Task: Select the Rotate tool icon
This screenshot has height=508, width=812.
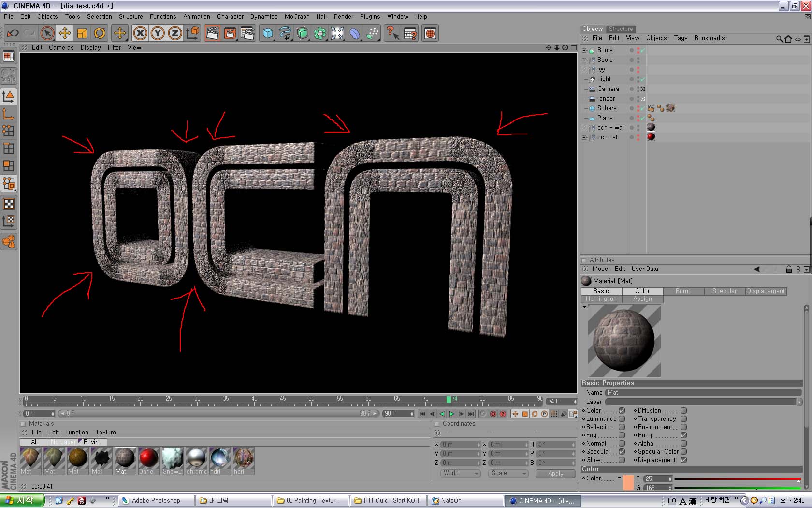Action: [x=100, y=33]
